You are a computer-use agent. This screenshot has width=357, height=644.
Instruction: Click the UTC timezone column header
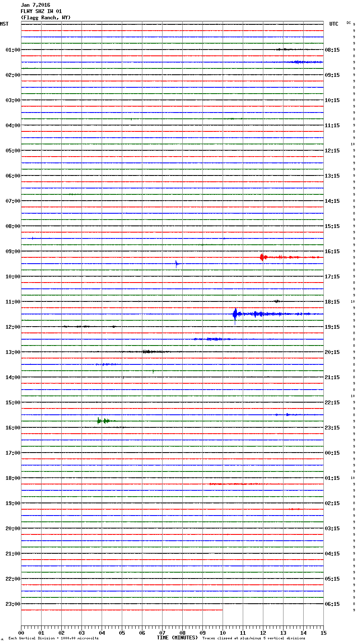point(333,24)
